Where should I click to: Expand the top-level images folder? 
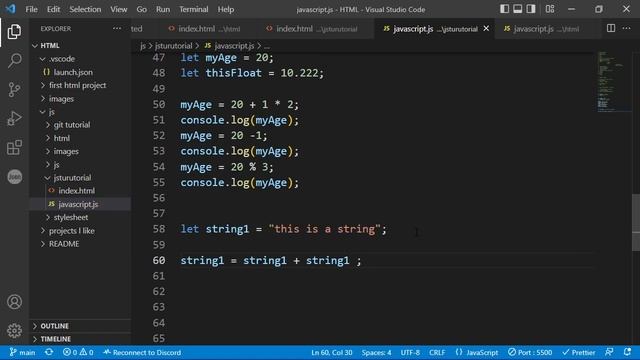pos(61,99)
